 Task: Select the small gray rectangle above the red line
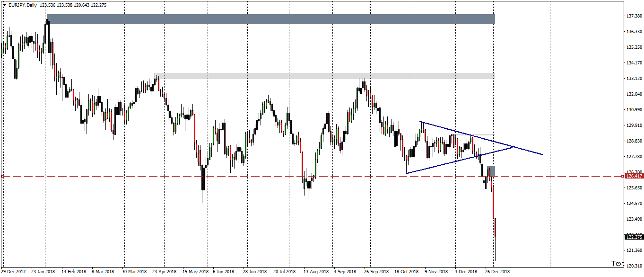[491, 171]
